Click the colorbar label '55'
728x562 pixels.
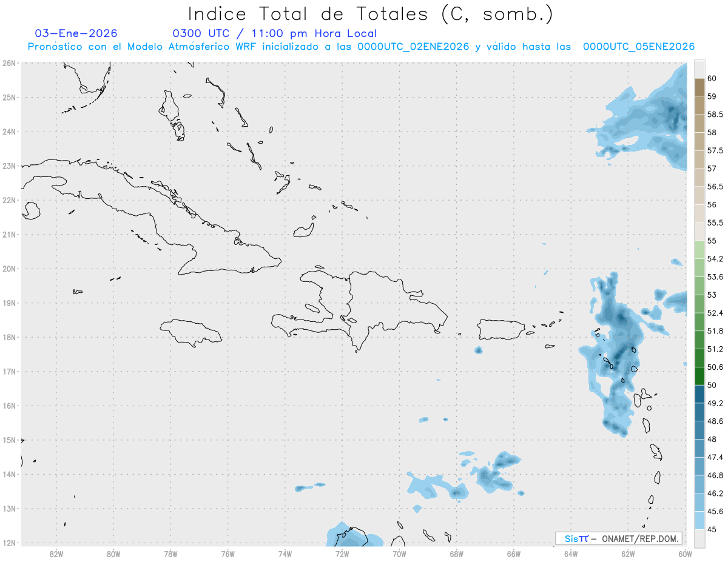tap(712, 241)
